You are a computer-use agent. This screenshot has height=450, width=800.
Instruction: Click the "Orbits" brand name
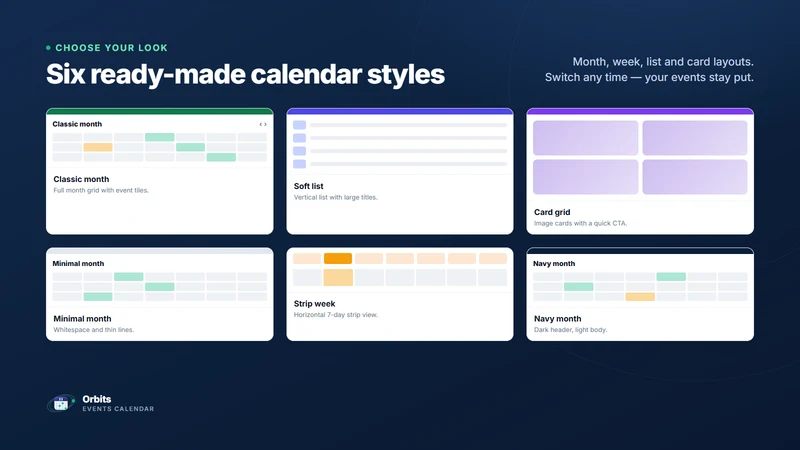point(97,399)
